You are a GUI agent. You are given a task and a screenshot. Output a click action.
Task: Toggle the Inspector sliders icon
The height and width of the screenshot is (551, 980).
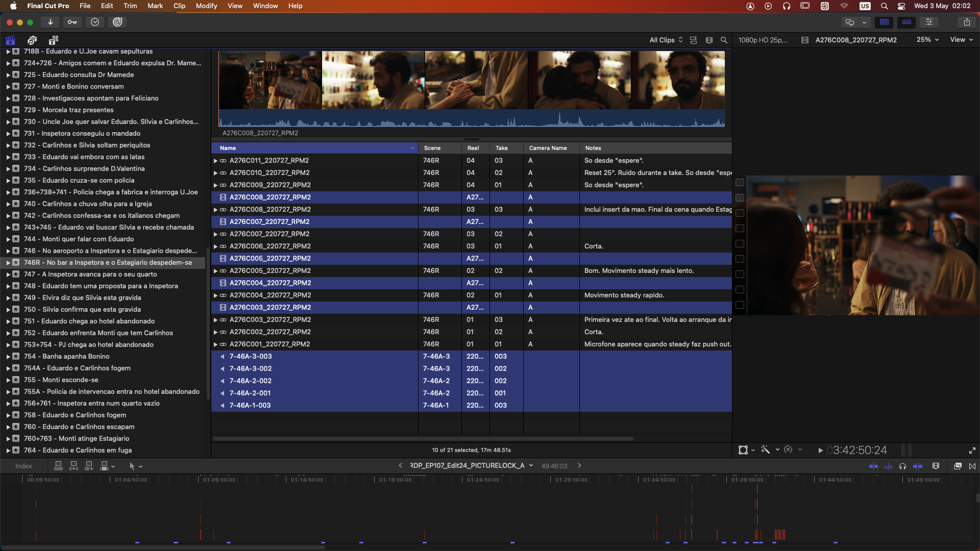coord(929,22)
